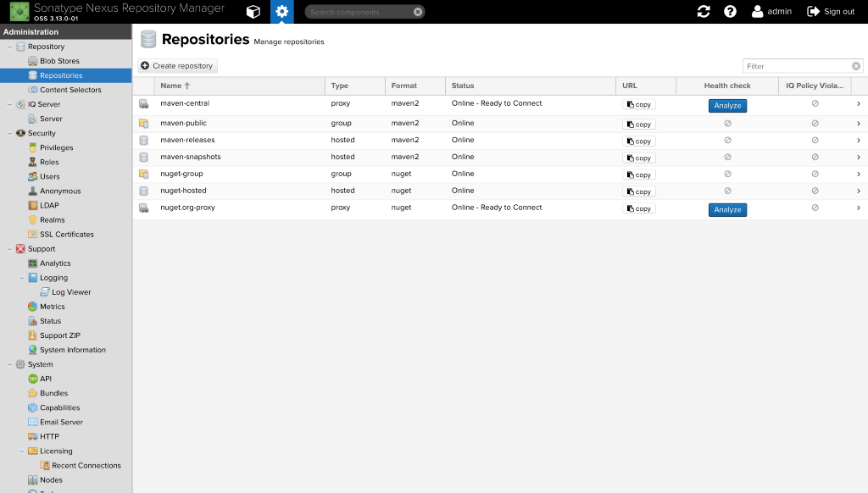Clear the Filter field
868x493 pixels.
pos(856,66)
